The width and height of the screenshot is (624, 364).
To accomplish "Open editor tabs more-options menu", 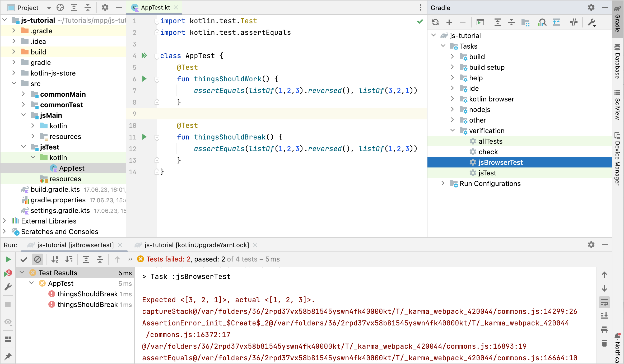I will [421, 7].
